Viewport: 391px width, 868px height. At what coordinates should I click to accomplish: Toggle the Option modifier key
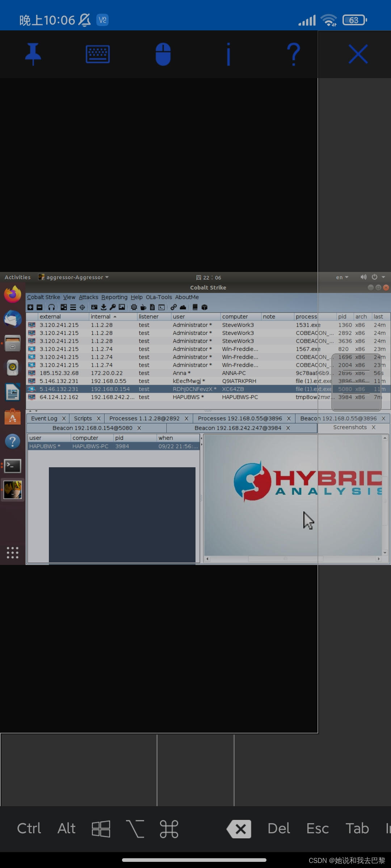tap(135, 829)
